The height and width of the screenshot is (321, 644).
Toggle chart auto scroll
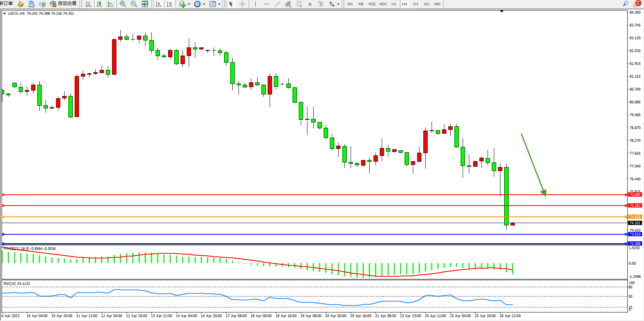coord(158,4)
